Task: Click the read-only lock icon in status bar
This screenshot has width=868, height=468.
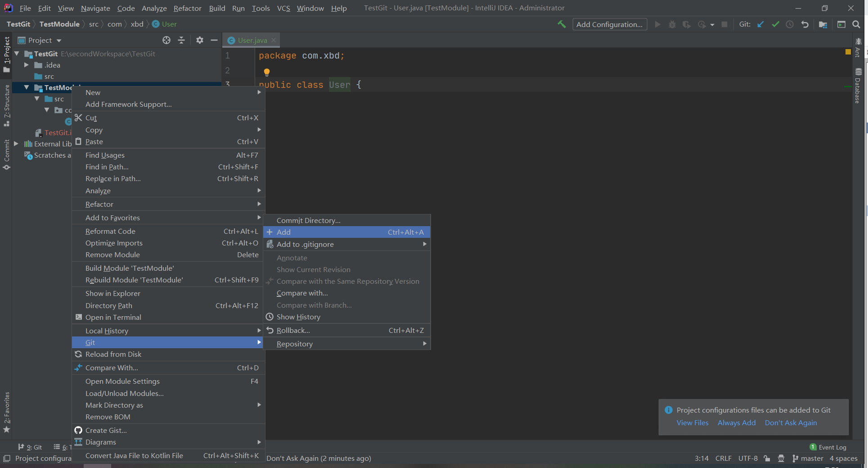Action: tap(767, 459)
